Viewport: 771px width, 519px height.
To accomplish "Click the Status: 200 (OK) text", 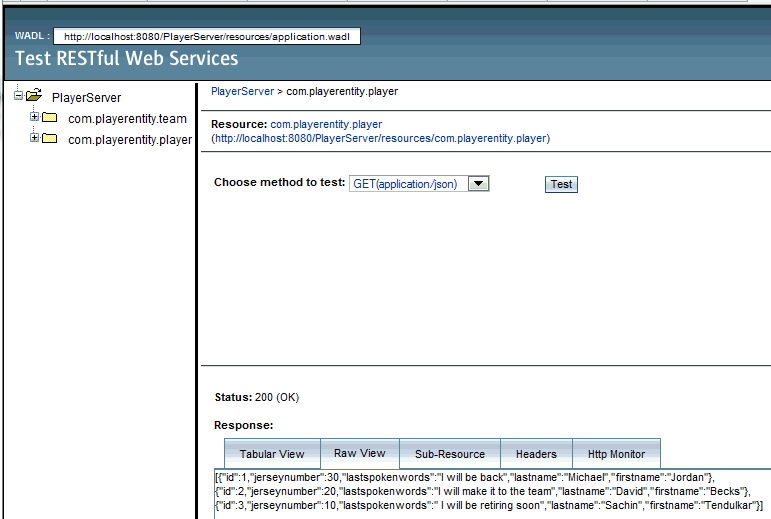I will (257, 397).
